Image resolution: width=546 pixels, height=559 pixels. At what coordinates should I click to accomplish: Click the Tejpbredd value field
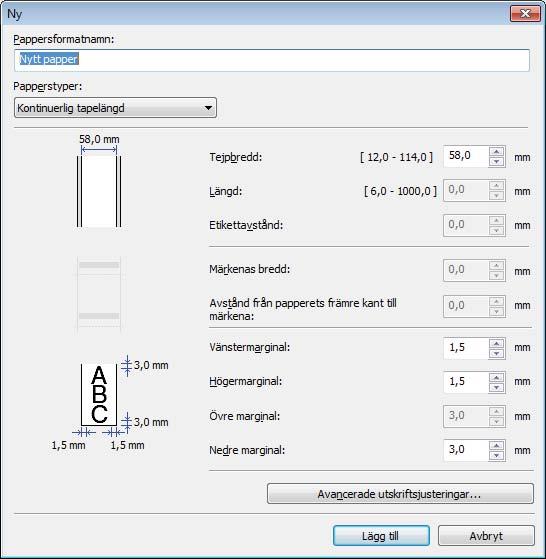coord(465,157)
